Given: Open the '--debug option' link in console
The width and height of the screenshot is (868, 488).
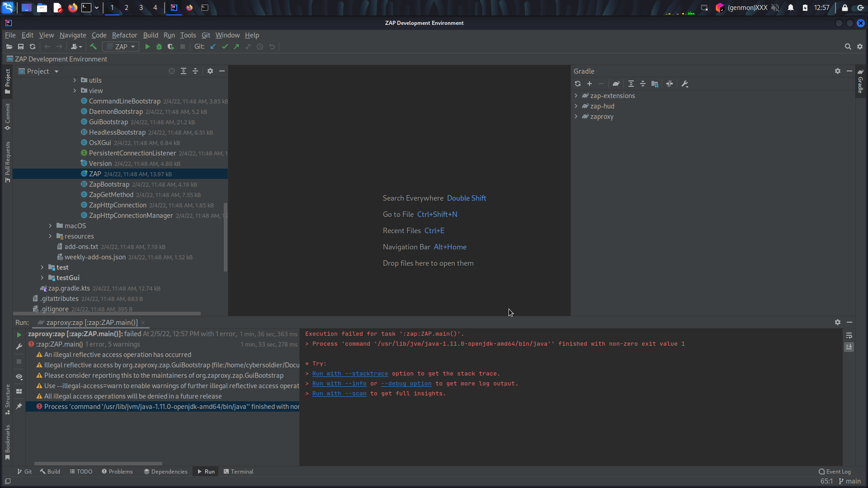Looking at the screenshot, I should tap(406, 384).
